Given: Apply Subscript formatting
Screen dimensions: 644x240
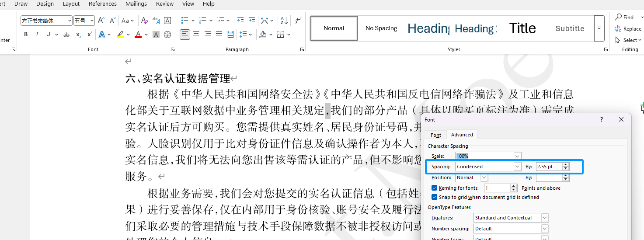Looking at the screenshot, I should click(x=78, y=35).
